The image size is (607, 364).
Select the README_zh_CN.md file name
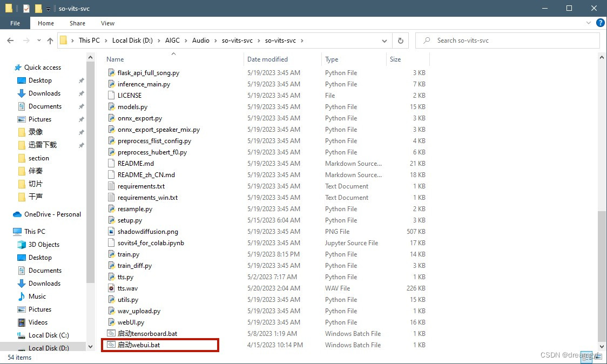click(146, 174)
